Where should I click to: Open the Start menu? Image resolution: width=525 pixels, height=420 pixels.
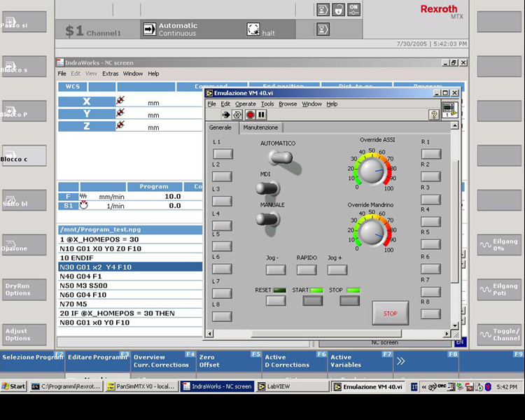(x=13, y=386)
